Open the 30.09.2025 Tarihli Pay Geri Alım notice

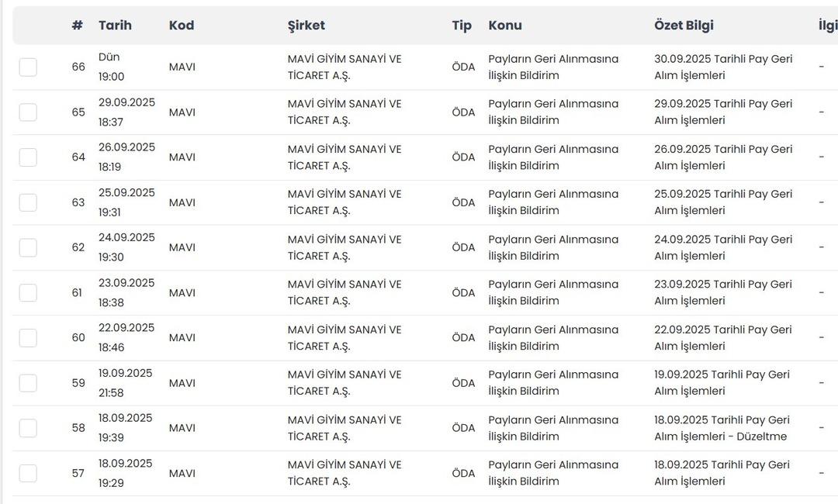click(x=722, y=67)
